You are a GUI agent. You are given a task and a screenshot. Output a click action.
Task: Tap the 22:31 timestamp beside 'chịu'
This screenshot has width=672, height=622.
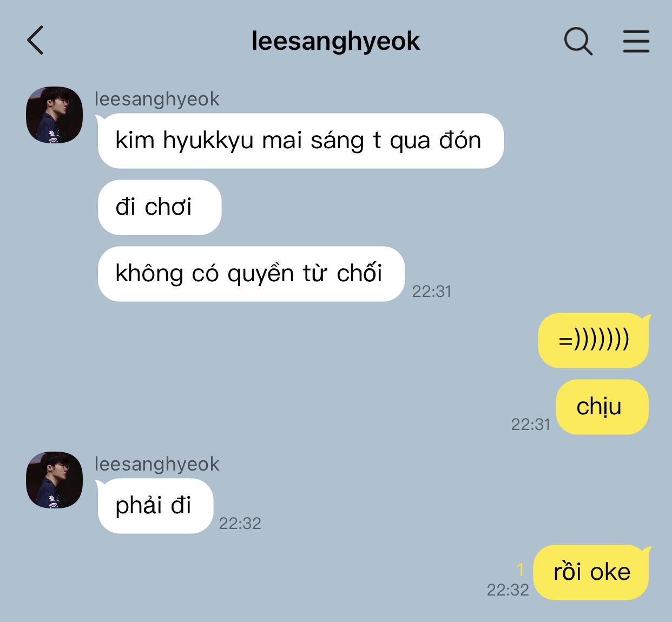(x=531, y=425)
